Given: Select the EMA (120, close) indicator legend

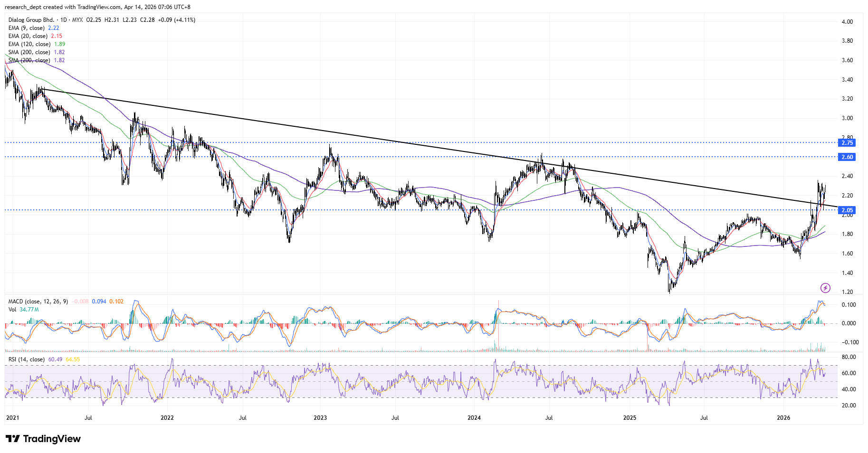Looking at the screenshot, I should [29, 44].
